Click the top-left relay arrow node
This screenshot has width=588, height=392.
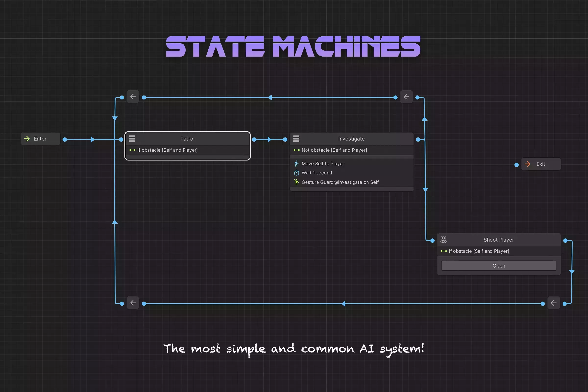click(133, 97)
